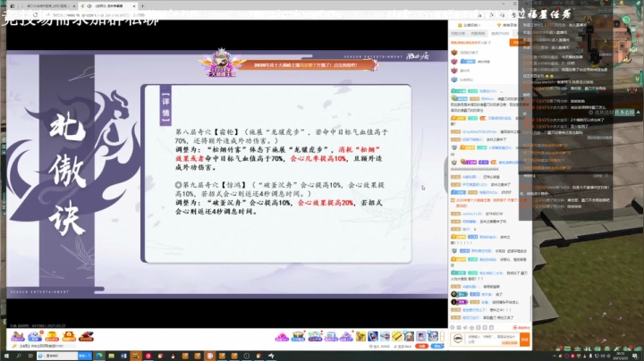The height and width of the screenshot is (361, 644).
Task: Click the orange send button in chat
Action: coord(524,340)
